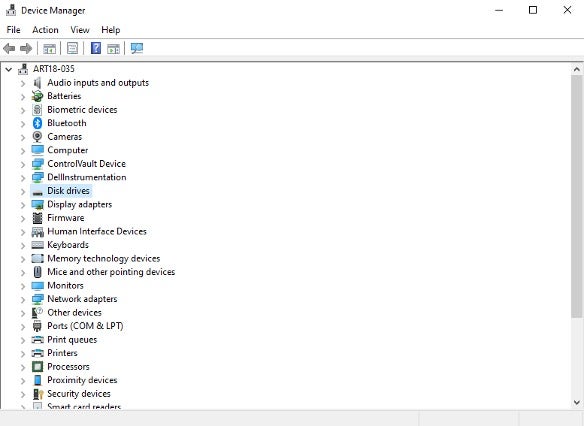
Task: Click the Other devices question-mark icon
Action: point(37,312)
